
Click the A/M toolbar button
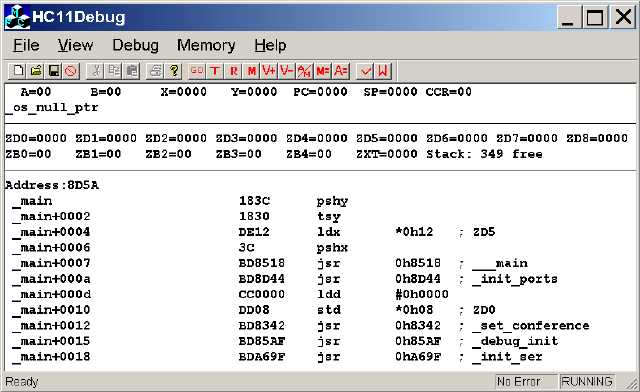coord(304,71)
